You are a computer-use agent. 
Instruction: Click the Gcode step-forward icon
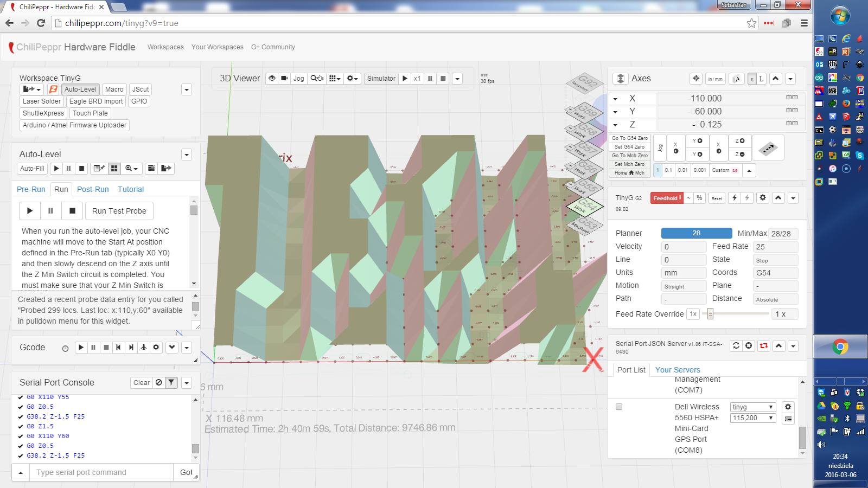coord(131,348)
